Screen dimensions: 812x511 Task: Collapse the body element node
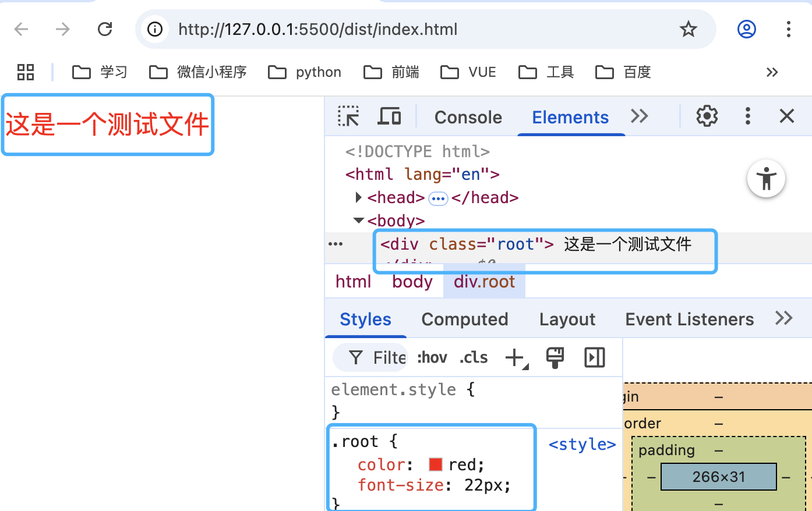358,221
